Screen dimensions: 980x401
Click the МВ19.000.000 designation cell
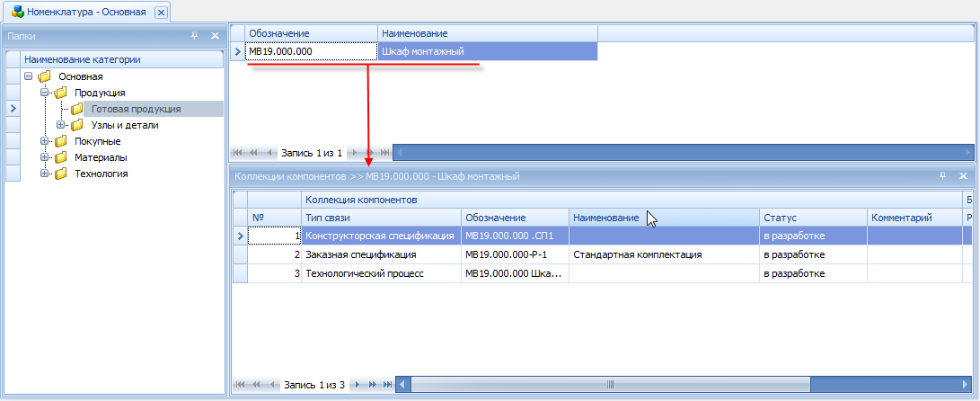(x=312, y=51)
